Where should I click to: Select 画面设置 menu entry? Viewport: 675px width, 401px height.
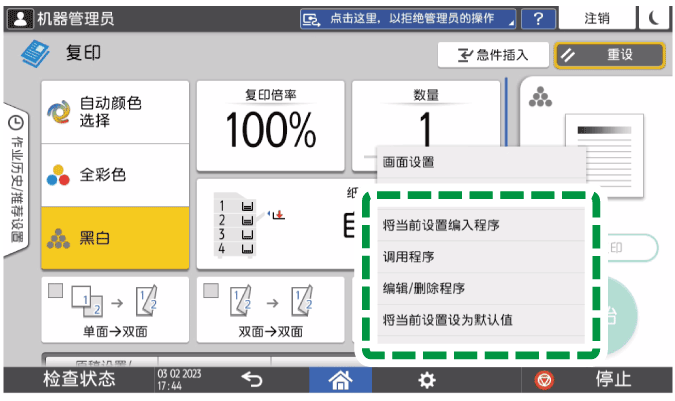pos(481,163)
